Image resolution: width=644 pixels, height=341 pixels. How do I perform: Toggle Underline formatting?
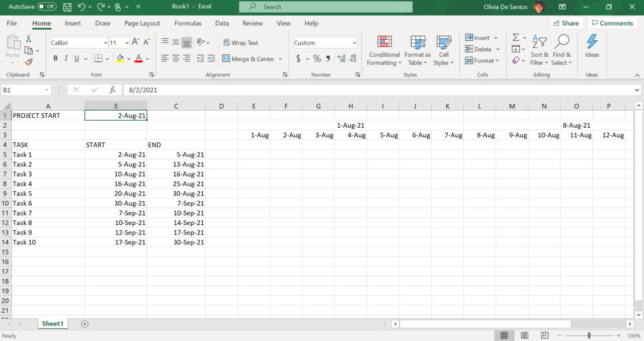coord(77,59)
